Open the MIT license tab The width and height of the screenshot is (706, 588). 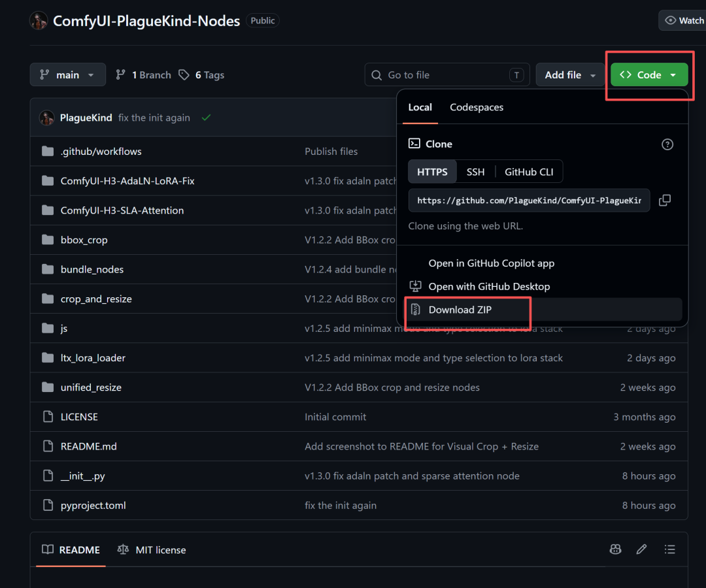coord(152,549)
